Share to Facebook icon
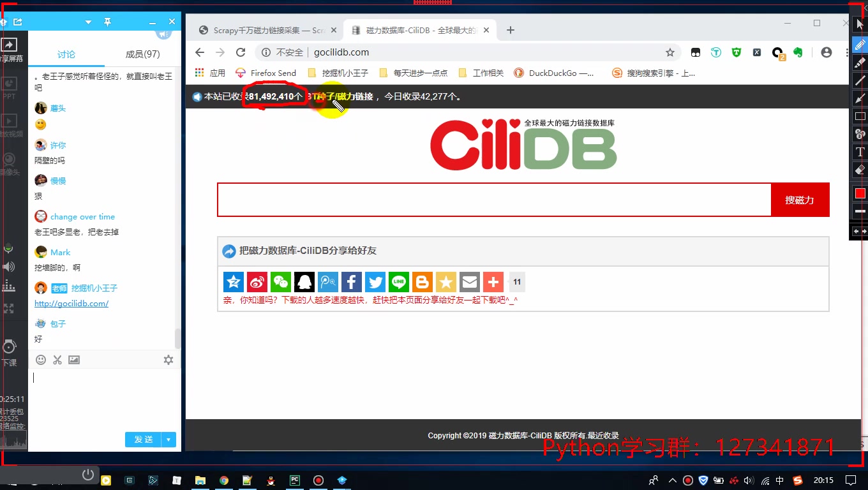 coord(352,282)
